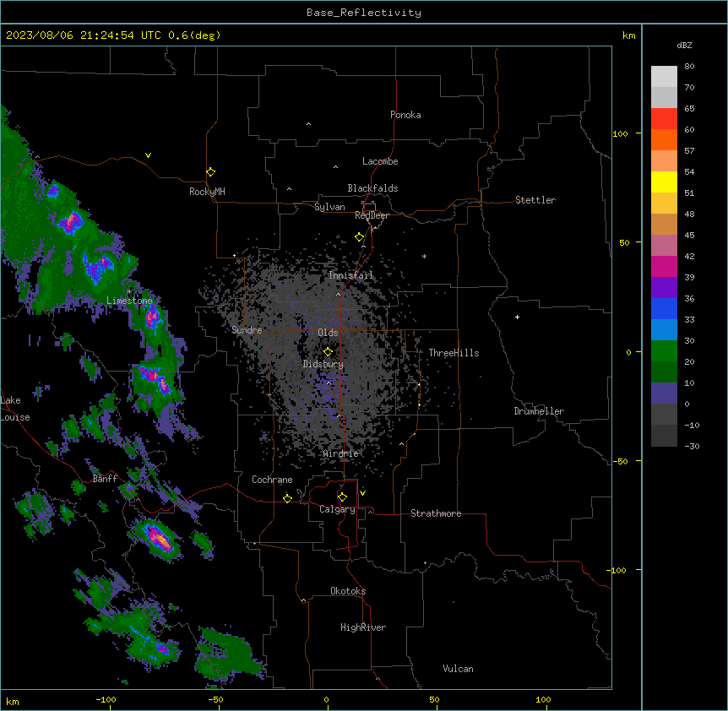
Task: Click the yellow diamond marker above RockyMH
Action: point(210,172)
